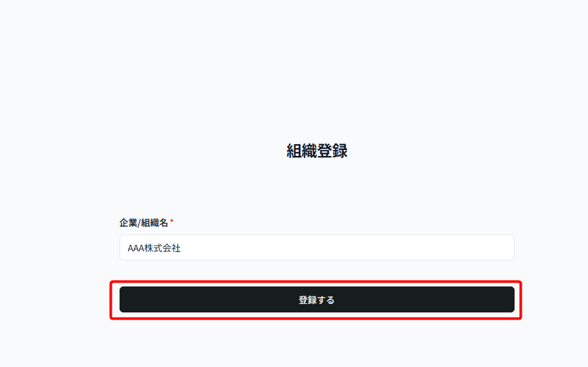
Task: Register the organization AAA株式会社
Action: (x=317, y=299)
